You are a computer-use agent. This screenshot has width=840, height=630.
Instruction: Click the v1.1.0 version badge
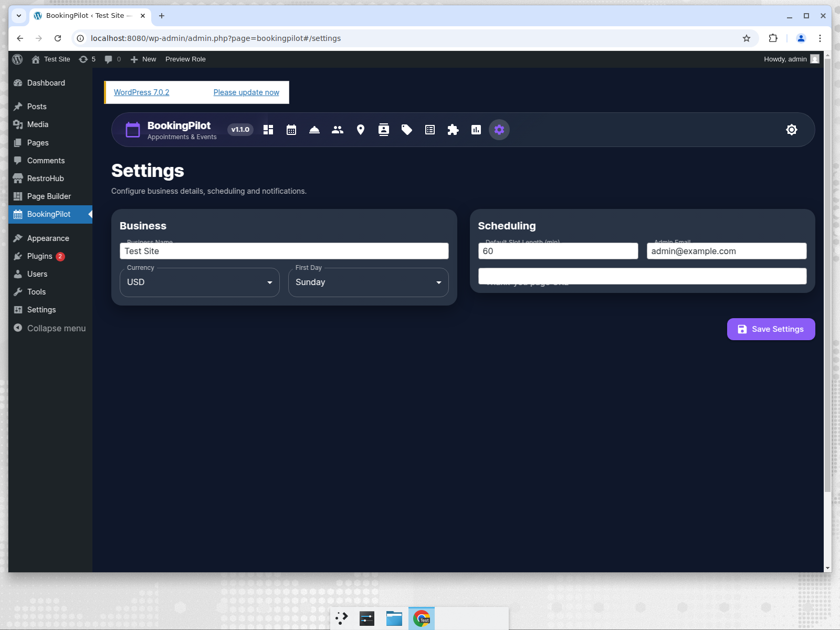[x=240, y=130]
